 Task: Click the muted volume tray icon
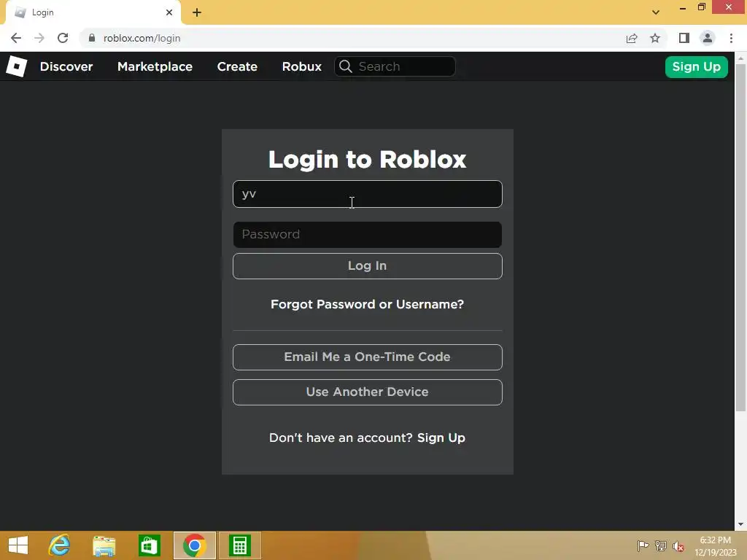678,545
